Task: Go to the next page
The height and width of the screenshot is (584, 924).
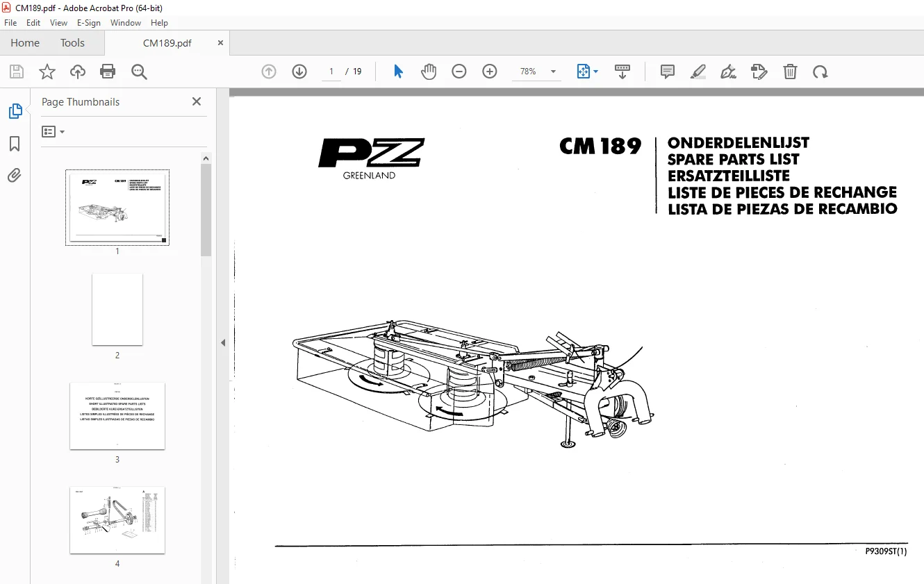Action: coord(299,72)
